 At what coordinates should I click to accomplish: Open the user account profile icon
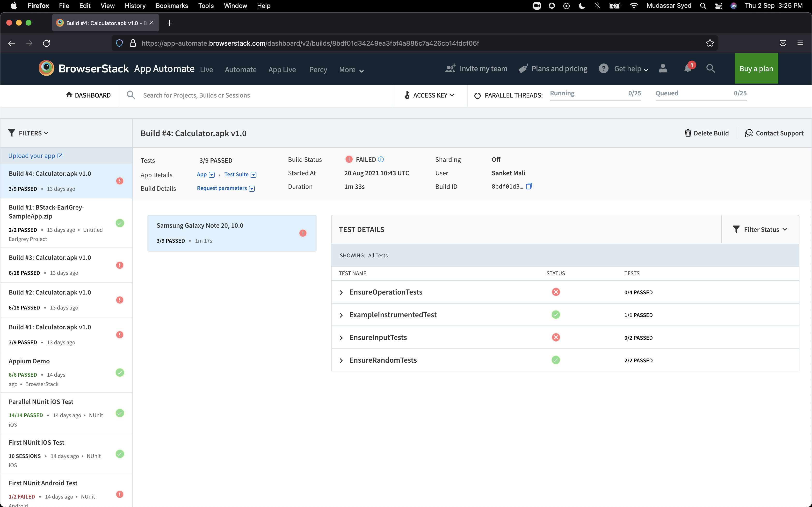tap(663, 68)
